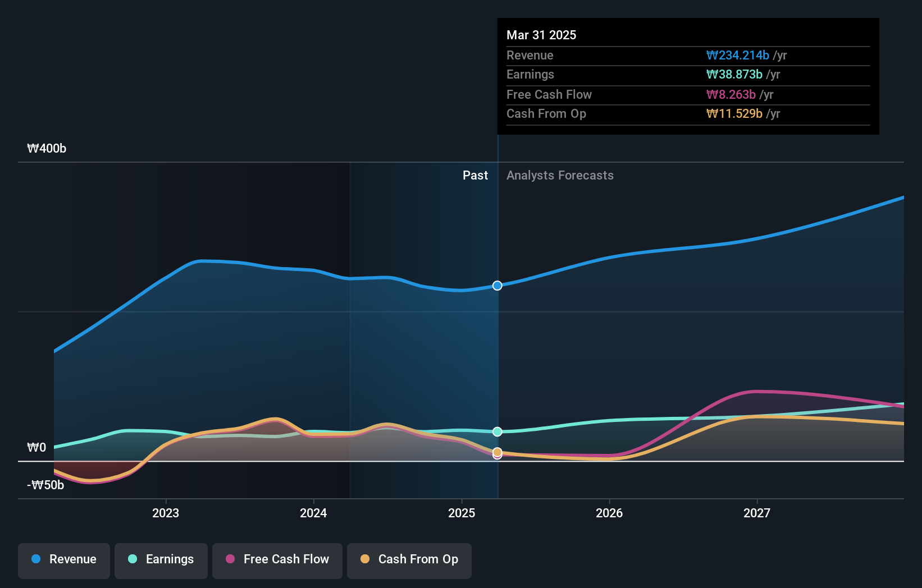Screen dimensions: 922x588
Task: Click the 2026 label on the timeline axis
Action: pos(610,513)
